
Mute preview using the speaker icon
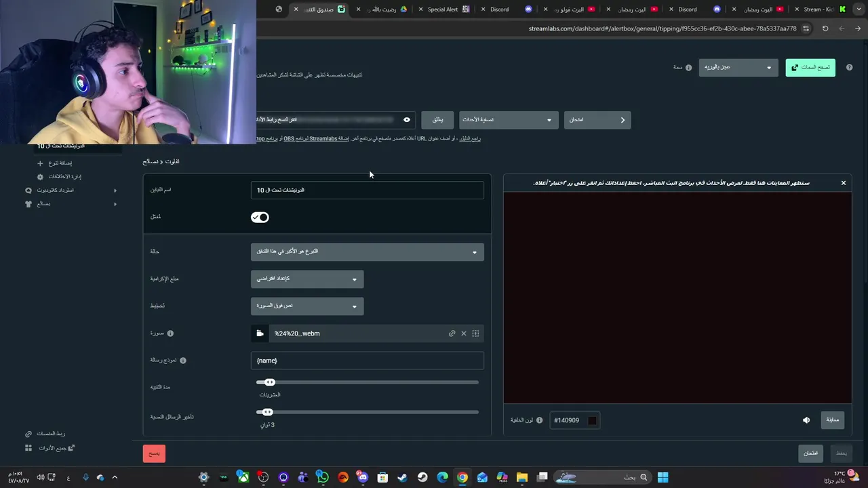click(806, 420)
